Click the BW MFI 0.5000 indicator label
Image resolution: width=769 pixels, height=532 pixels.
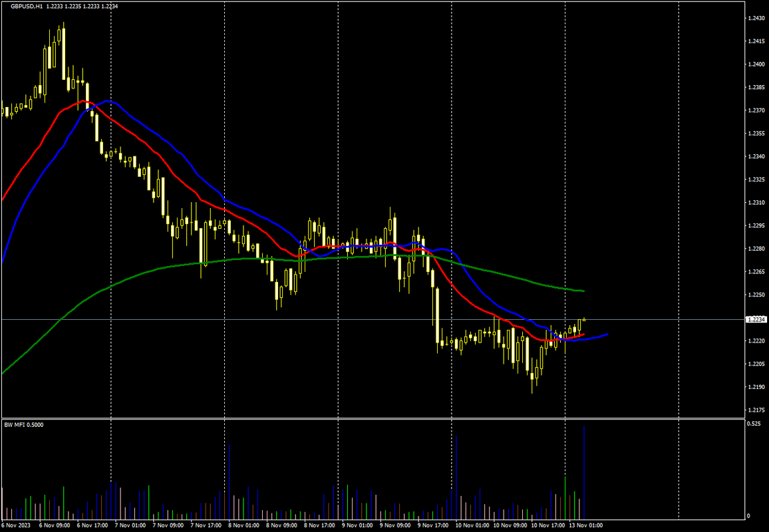tap(23, 425)
